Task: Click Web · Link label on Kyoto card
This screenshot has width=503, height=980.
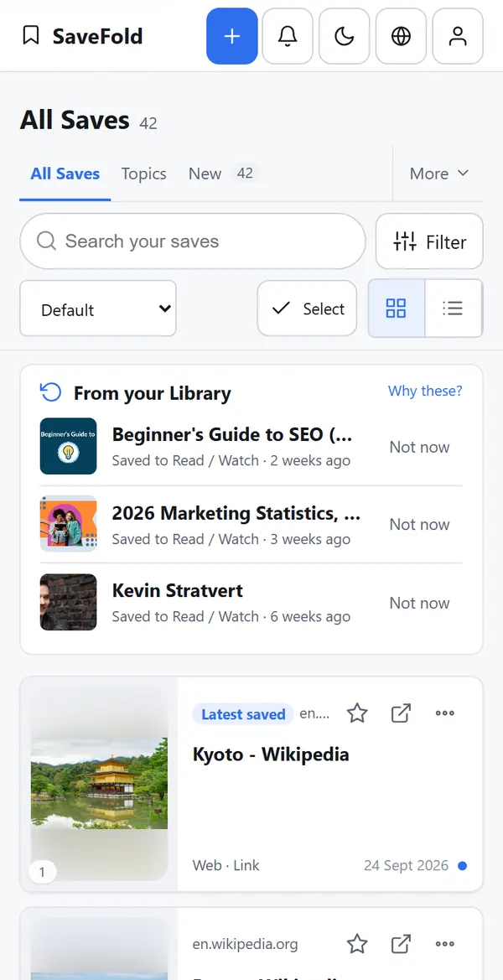Action: pos(226,866)
